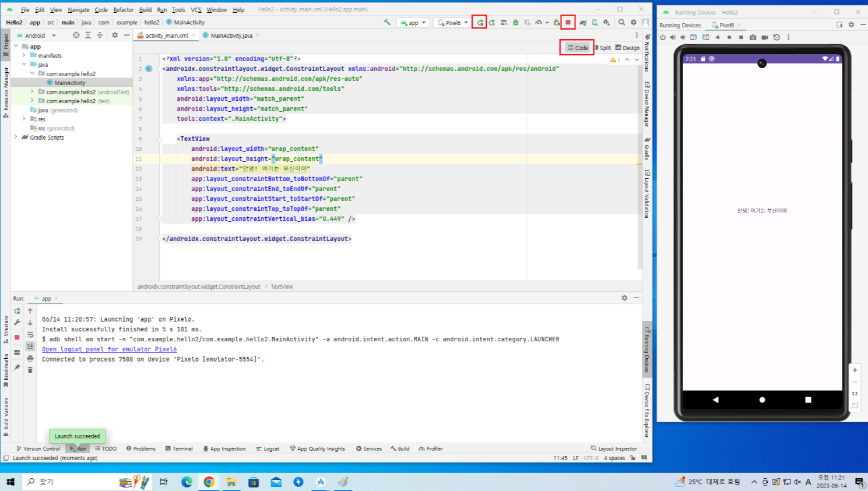Open the SDK Manager icon in the toolbar
Viewport: 868px width, 491px height.
607,22
